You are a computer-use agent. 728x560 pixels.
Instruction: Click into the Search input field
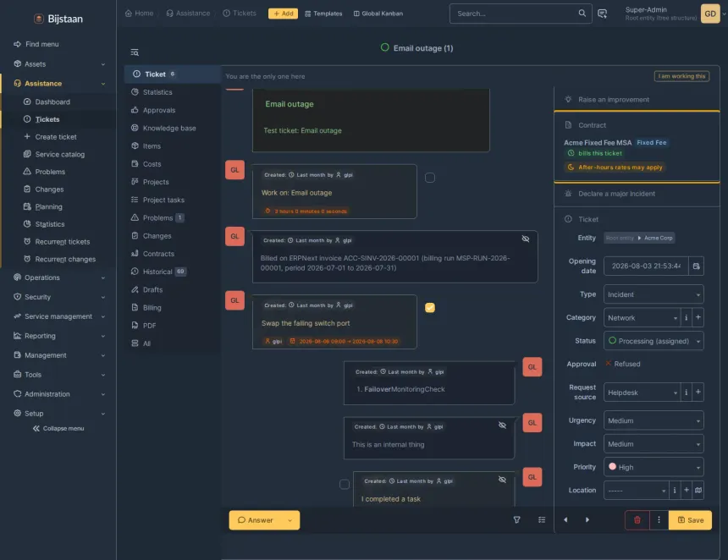tap(516, 14)
